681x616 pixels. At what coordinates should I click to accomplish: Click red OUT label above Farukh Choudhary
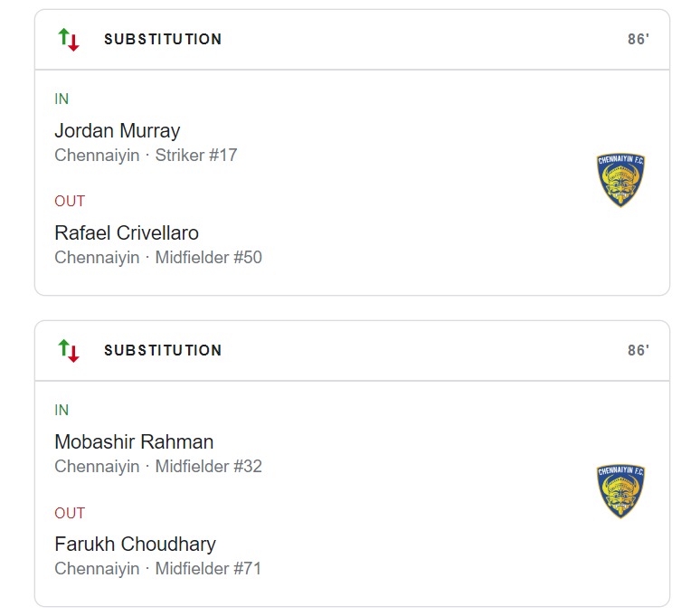(70, 514)
